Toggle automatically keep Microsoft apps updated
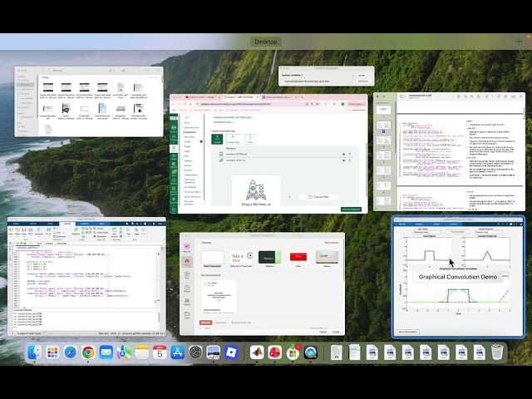The image size is (532, 399). [283, 81]
